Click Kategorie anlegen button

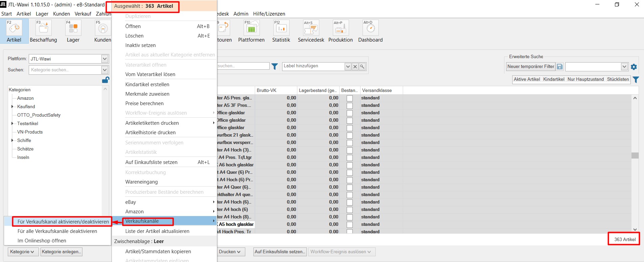(x=61, y=252)
